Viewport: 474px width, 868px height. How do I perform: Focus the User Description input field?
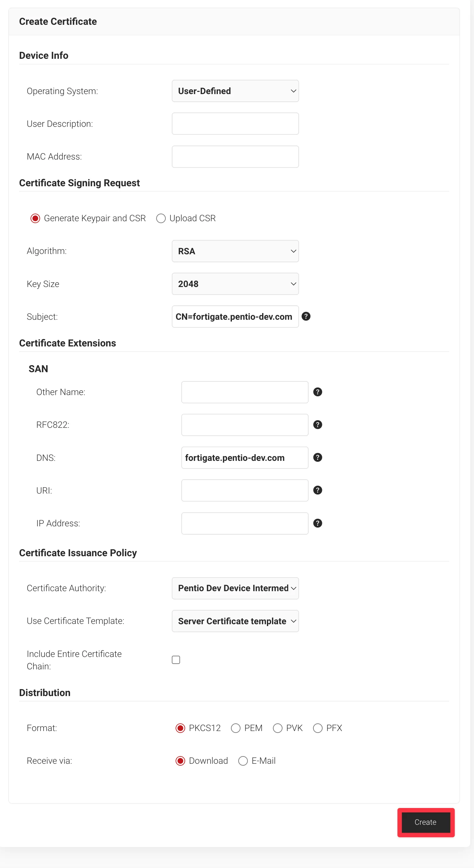tap(235, 124)
